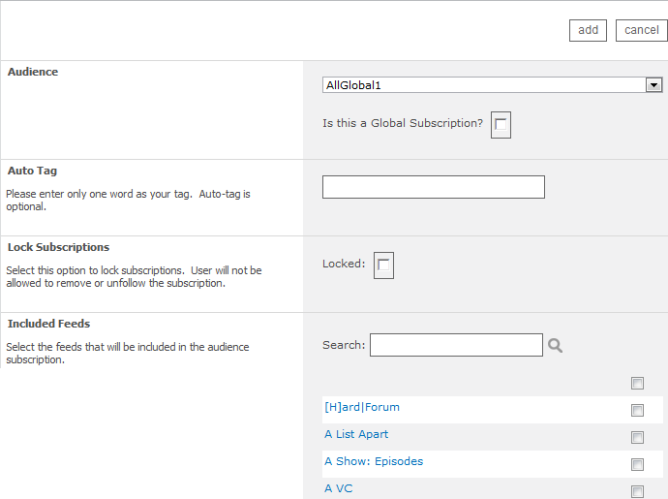Screen dimensions: 668x499
Task: Tick the A VC feed checkbox
Action: tap(637, 491)
